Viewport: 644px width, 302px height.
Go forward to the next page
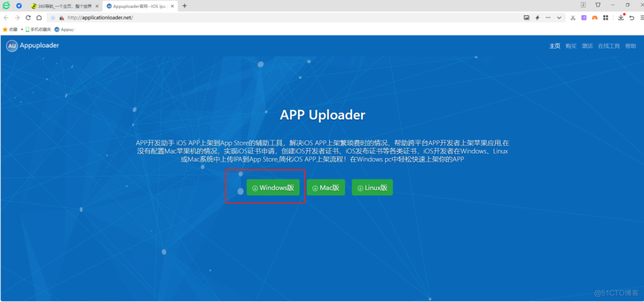[17, 17]
